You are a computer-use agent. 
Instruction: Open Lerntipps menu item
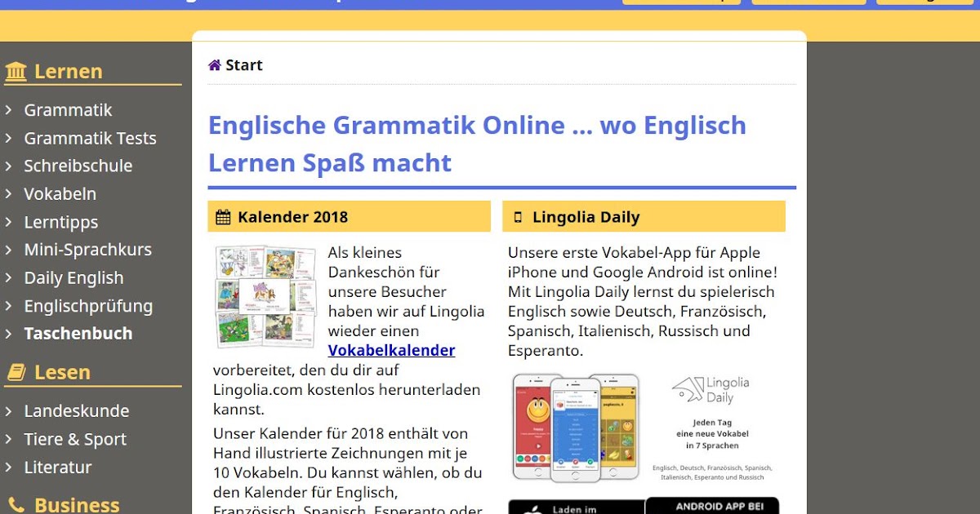pyautogui.click(x=61, y=222)
